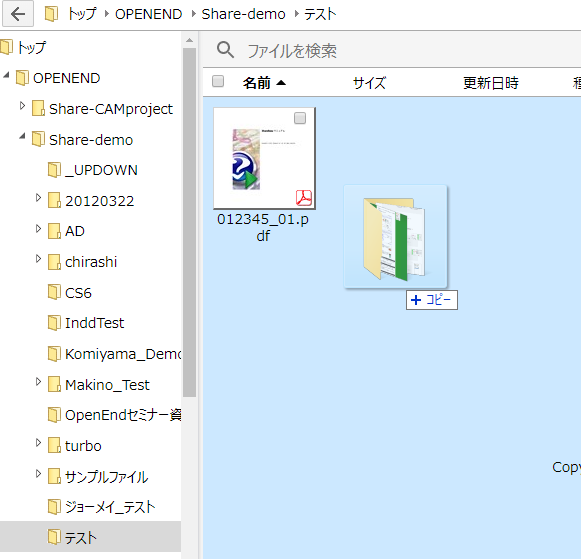Click the InddTest folder icon

click(x=54, y=323)
